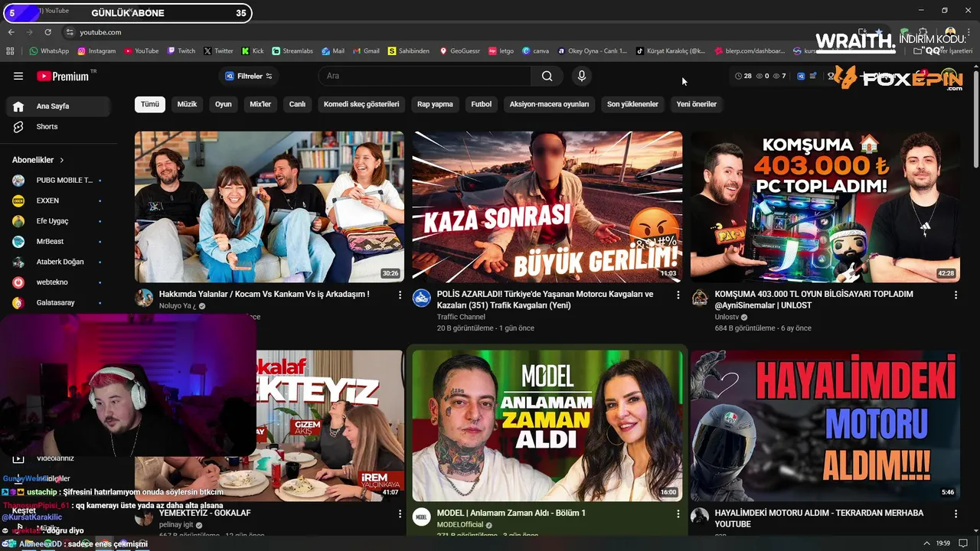Screen dimensions: 980x551
Task: Open the Streamlabs bookmark
Action: 292,51
